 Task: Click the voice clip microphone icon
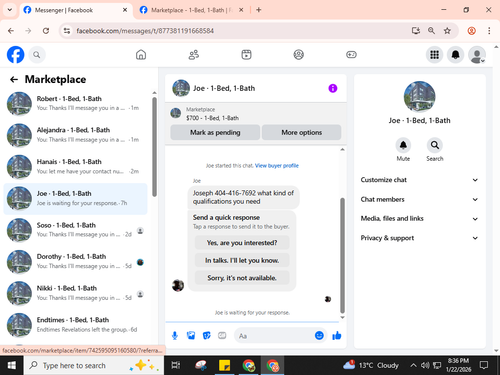(x=175, y=336)
